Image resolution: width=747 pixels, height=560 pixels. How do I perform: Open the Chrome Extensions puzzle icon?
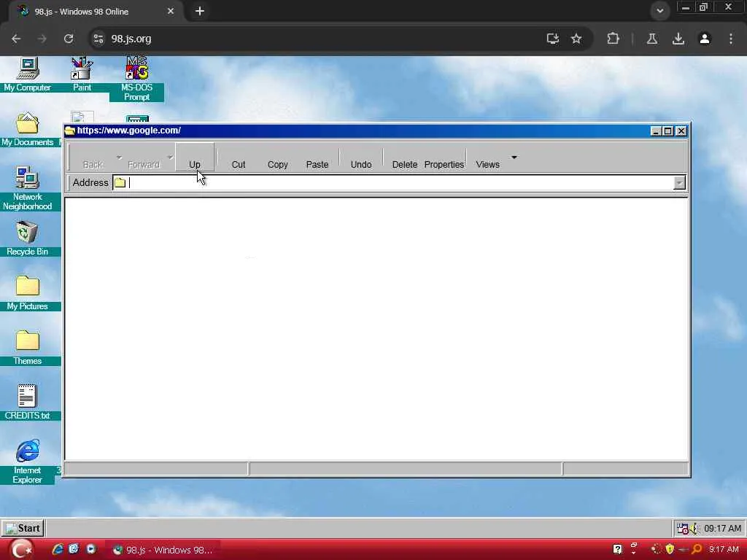[613, 39]
